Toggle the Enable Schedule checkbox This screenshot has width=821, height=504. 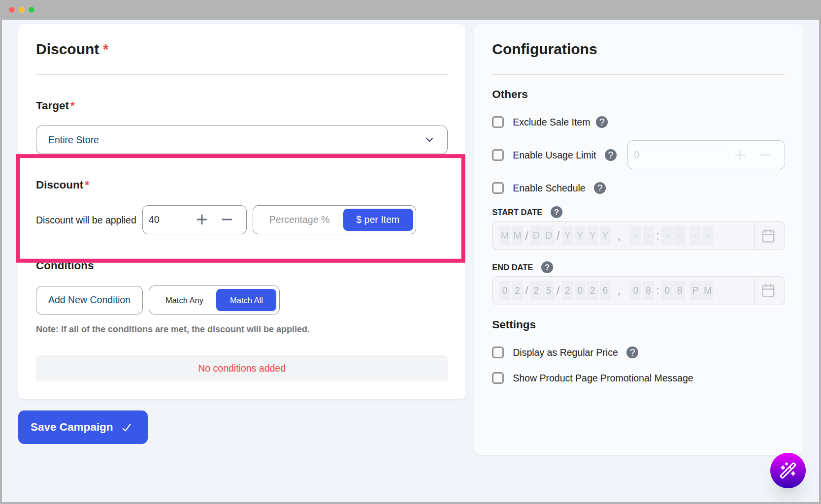pos(498,188)
